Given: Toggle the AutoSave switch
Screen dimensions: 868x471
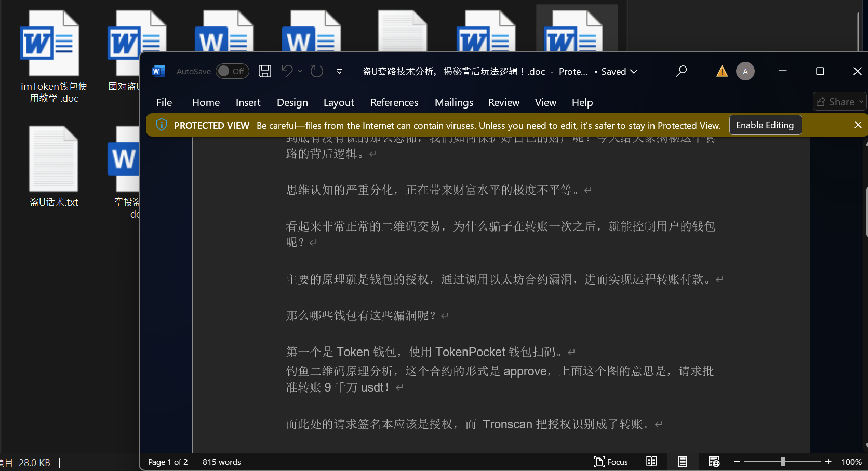Looking at the screenshot, I should click(x=232, y=71).
